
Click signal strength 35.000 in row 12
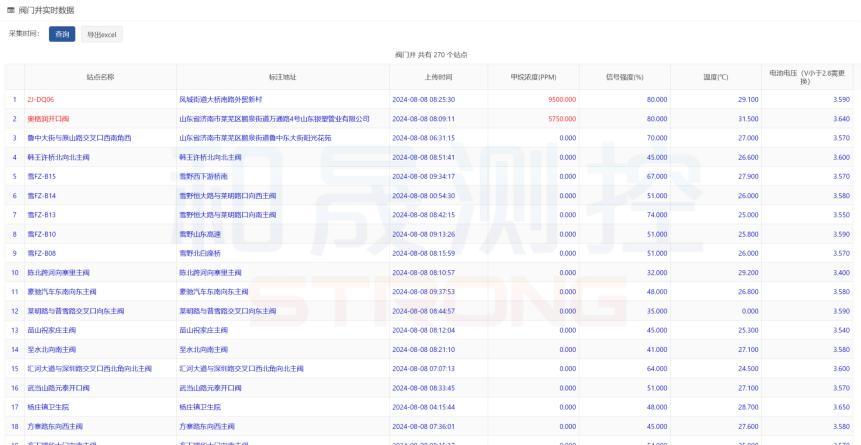[x=657, y=311]
